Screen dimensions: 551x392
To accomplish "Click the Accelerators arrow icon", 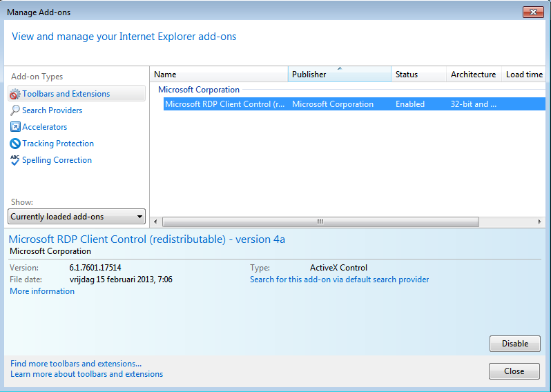I will tap(15, 127).
